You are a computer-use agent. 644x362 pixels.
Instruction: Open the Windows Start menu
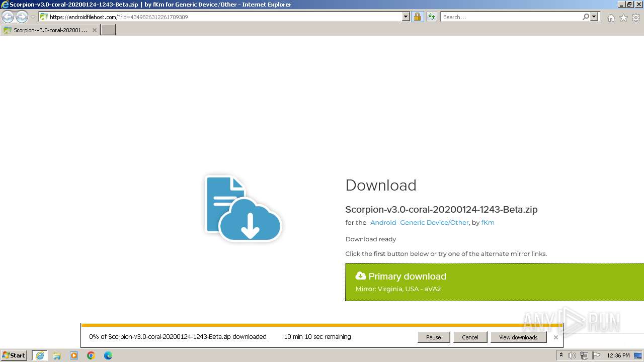(14, 355)
